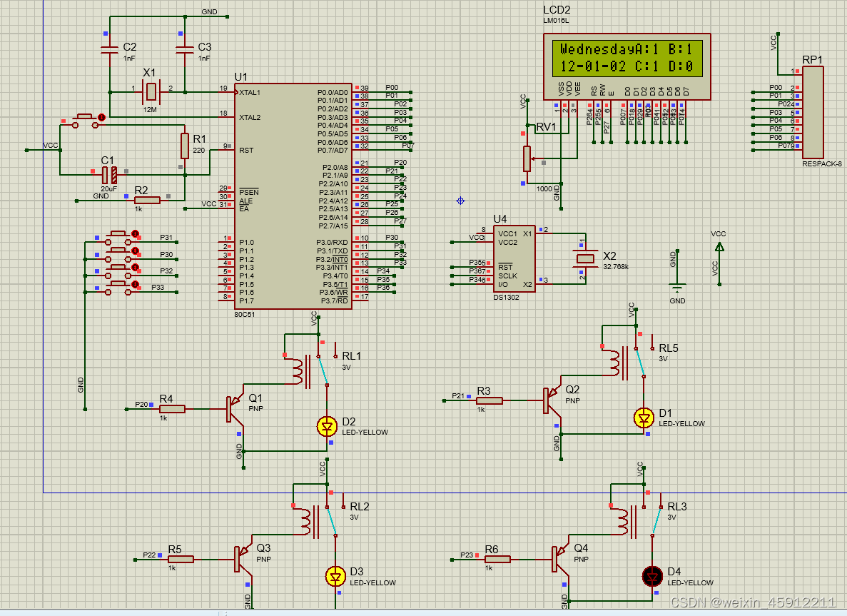This screenshot has height=616, width=847.
Task: Click the 'LCD2' reference label
Action: 557,10
